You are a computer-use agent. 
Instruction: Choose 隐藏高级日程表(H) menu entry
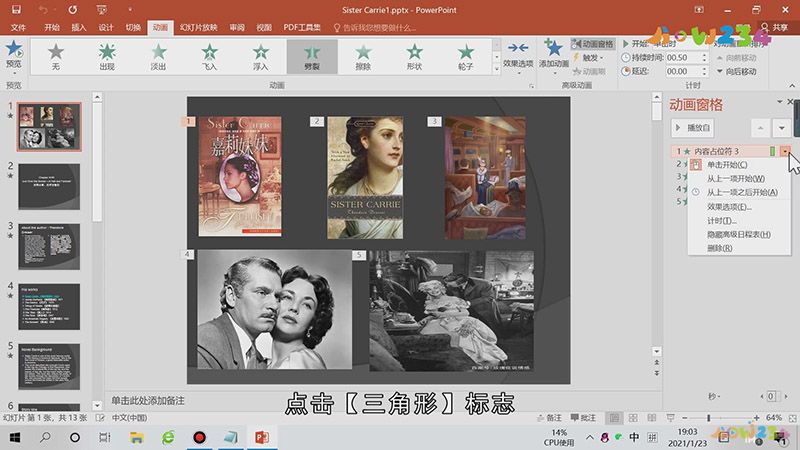tap(738, 234)
